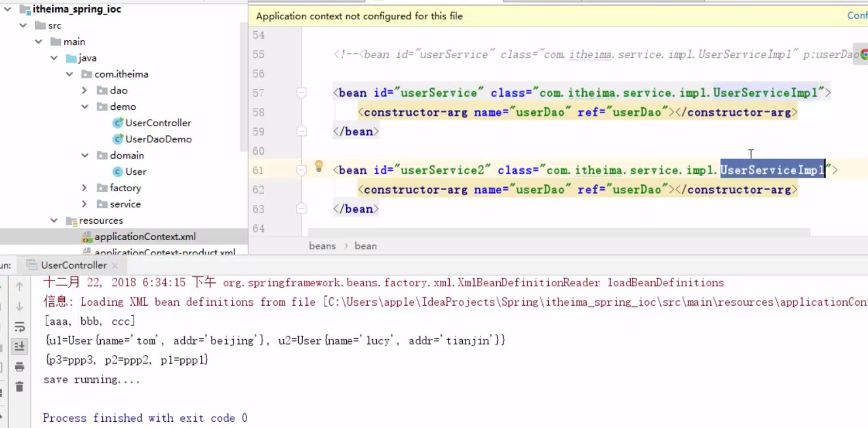The height and width of the screenshot is (428, 868).
Task: Jump to next occurrence with down arrow icon
Action: tap(19, 306)
